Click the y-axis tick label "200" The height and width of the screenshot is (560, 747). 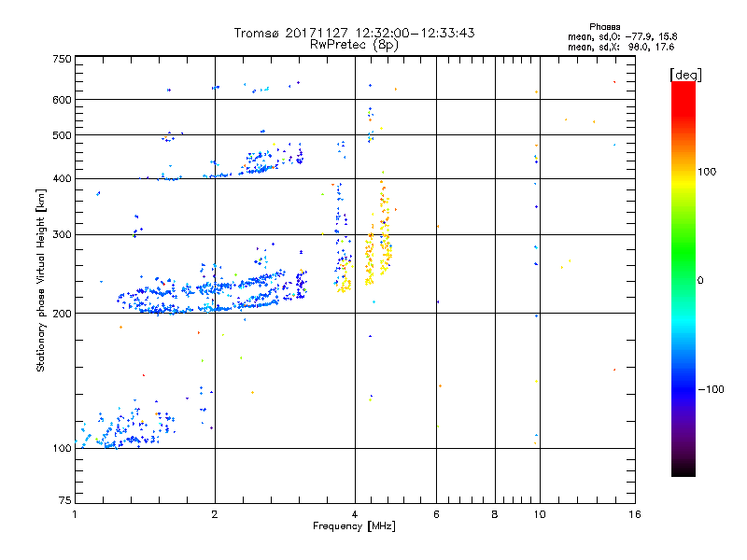pyautogui.click(x=62, y=314)
